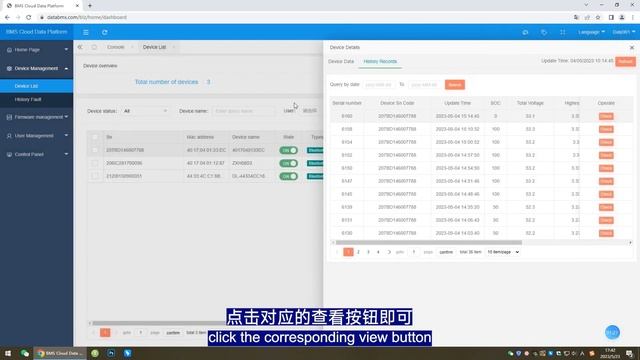Click the Device name input field

pos(244,111)
